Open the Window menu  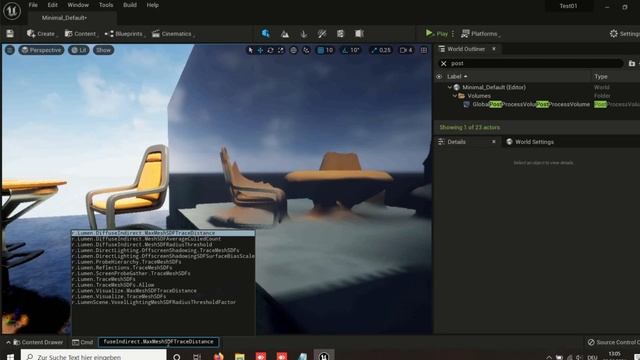[78, 5]
